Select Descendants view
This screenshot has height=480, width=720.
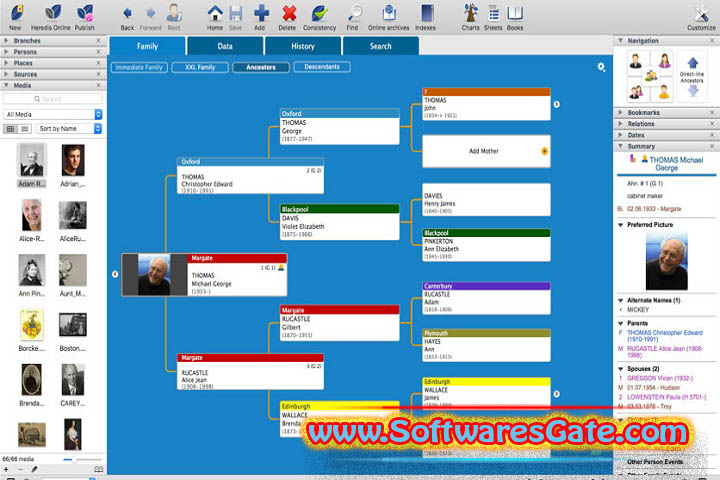click(322, 67)
